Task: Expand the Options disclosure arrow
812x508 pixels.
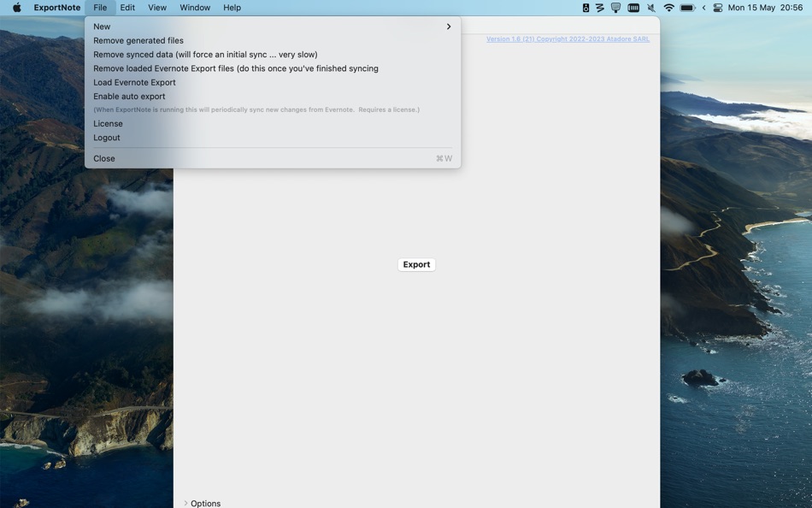Action: click(186, 504)
